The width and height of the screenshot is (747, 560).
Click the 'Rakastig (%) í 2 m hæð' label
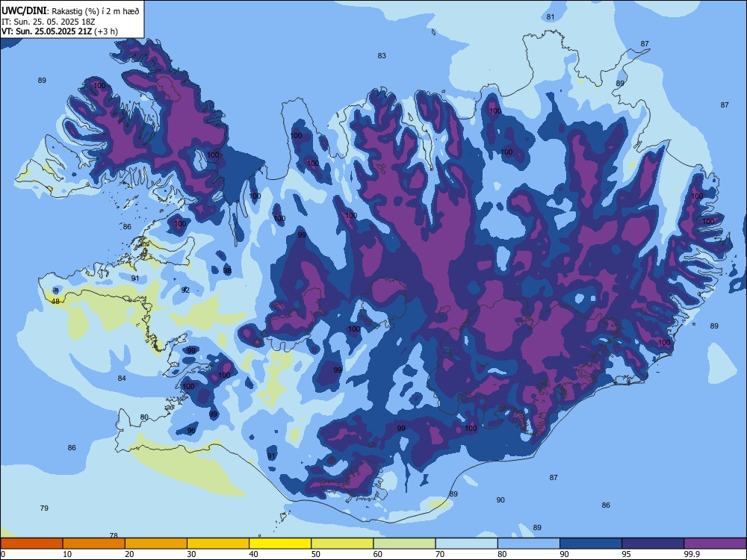(x=96, y=11)
